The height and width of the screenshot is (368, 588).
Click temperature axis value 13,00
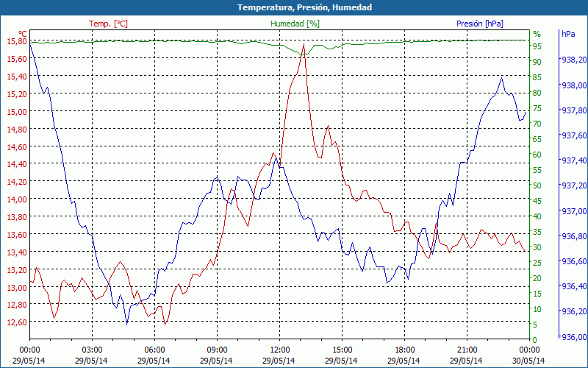[17, 288]
